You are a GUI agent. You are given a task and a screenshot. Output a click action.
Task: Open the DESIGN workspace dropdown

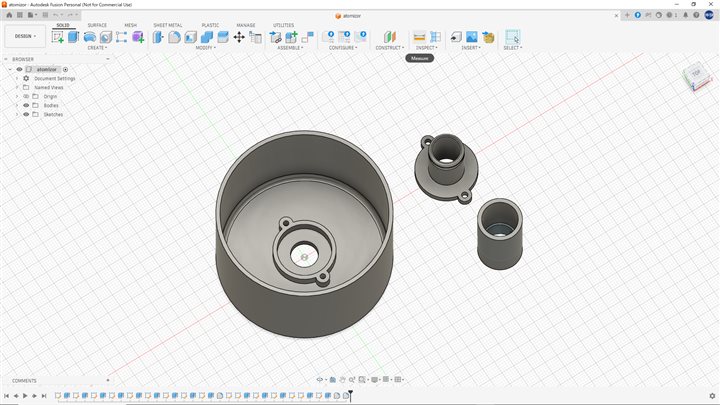(x=25, y=36)
